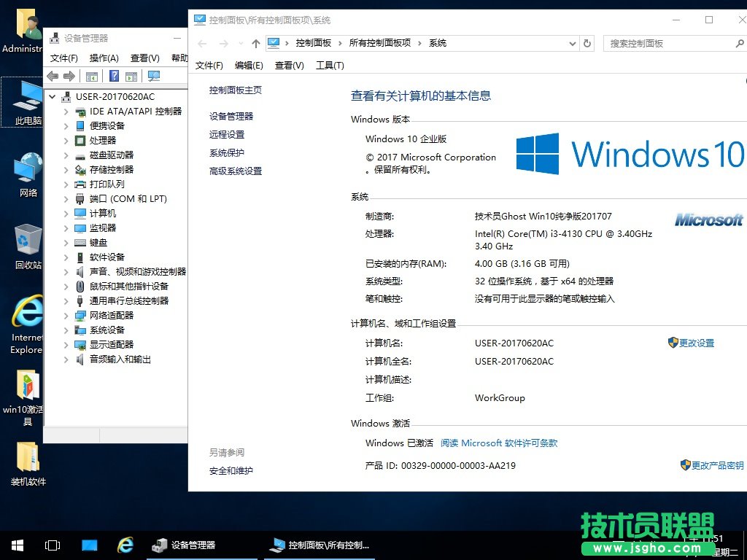The image size is (747, 560).
Task: Select the 系统设备 device category
Action: coord(107,330)
